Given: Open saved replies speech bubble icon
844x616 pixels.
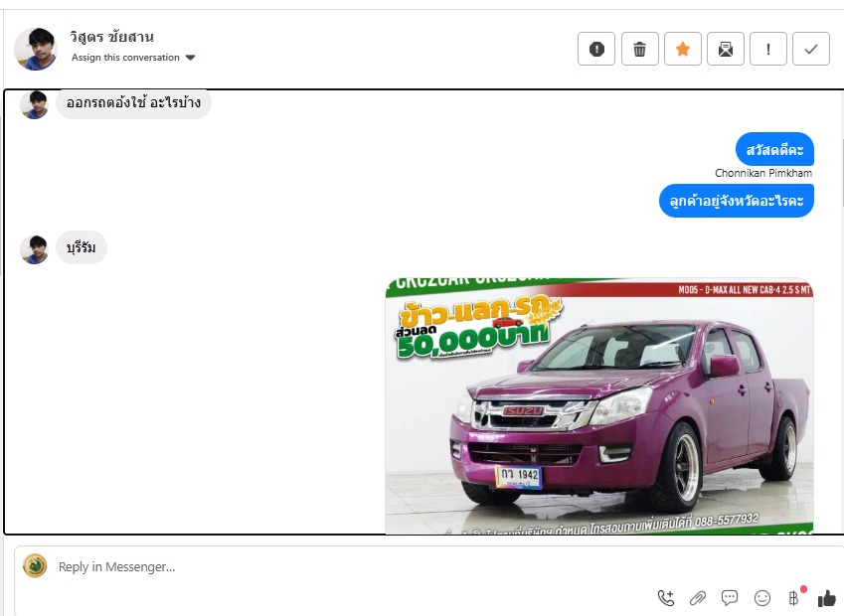Looking at the screenshot, I should [x=730, y=598].
